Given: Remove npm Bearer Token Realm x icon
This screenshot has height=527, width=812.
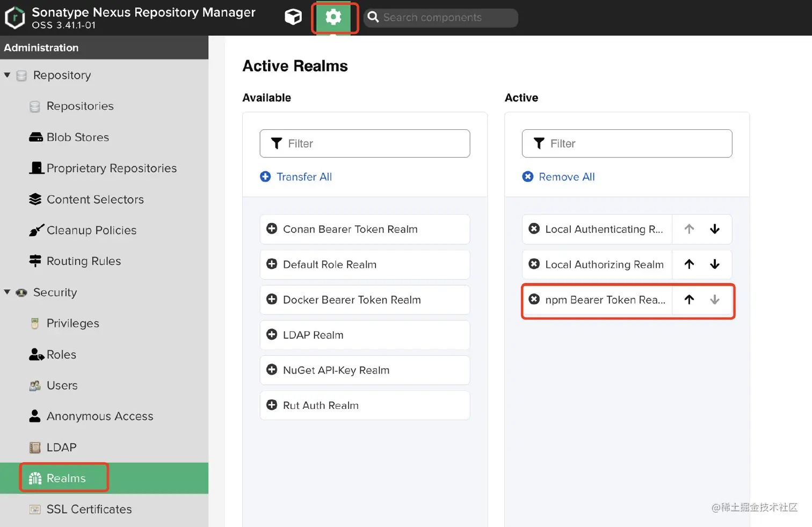Looking at the screenshot, I should (x=534, y=299).
